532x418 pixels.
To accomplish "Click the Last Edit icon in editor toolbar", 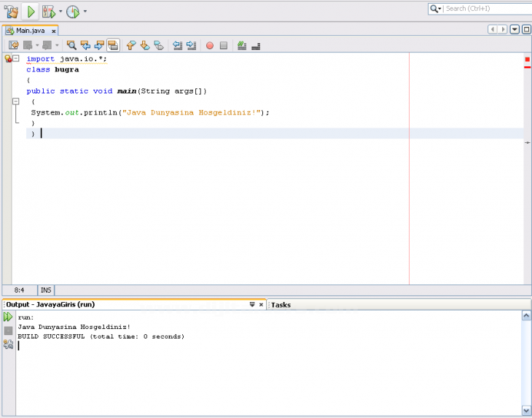I will [14, 45].
